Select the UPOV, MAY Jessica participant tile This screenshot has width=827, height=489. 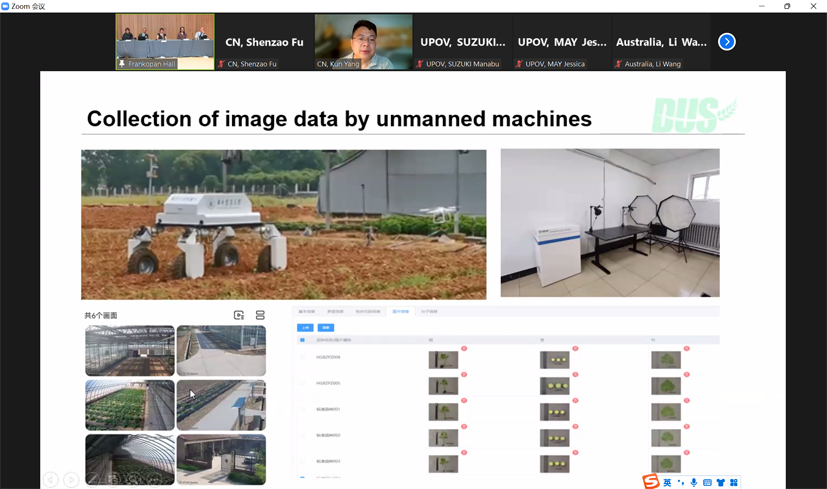point(561,42)
